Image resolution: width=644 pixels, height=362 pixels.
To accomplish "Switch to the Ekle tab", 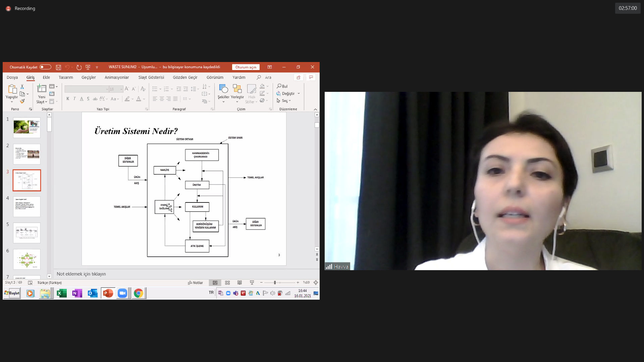I will pos(46,77).
